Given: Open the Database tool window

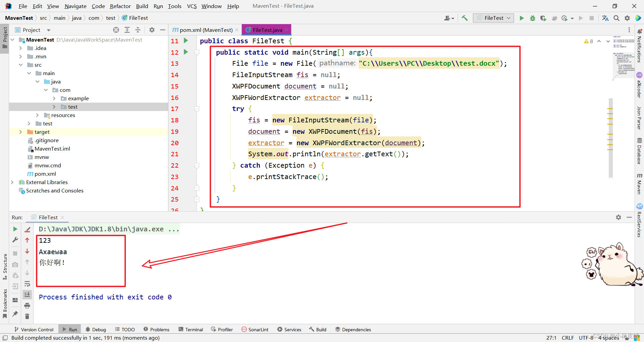Looking at the screenshot, I should click(639, 151).
